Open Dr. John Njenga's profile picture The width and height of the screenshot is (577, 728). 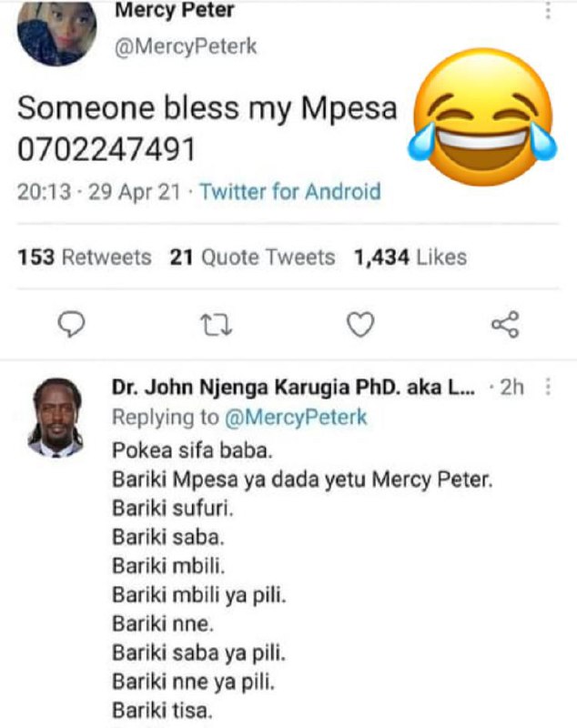pos(57,418)
